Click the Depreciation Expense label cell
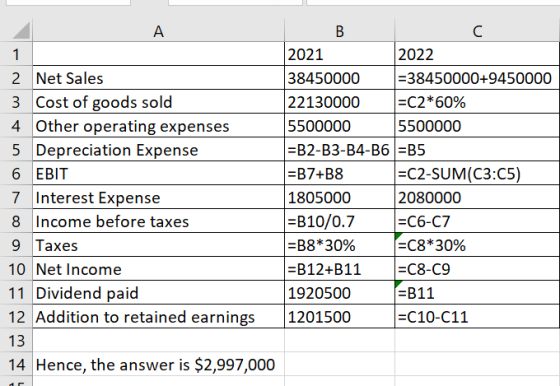 coord(159,150)
